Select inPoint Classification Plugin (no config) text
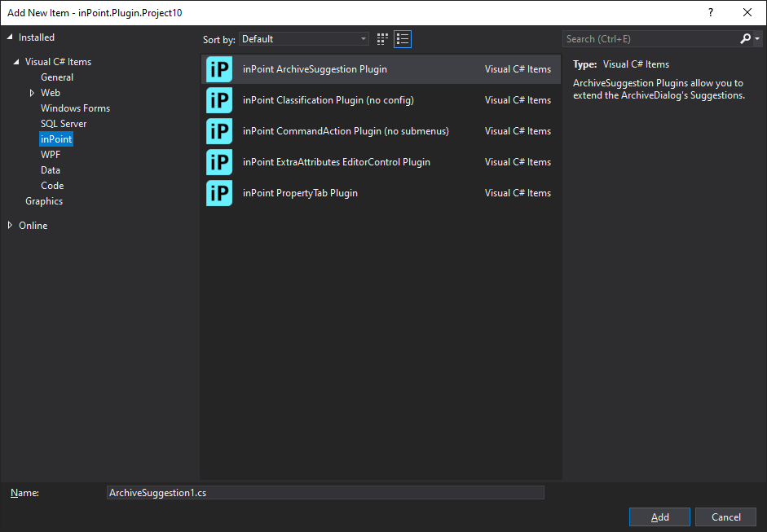 pyautogui.click(x=328, y=99)
